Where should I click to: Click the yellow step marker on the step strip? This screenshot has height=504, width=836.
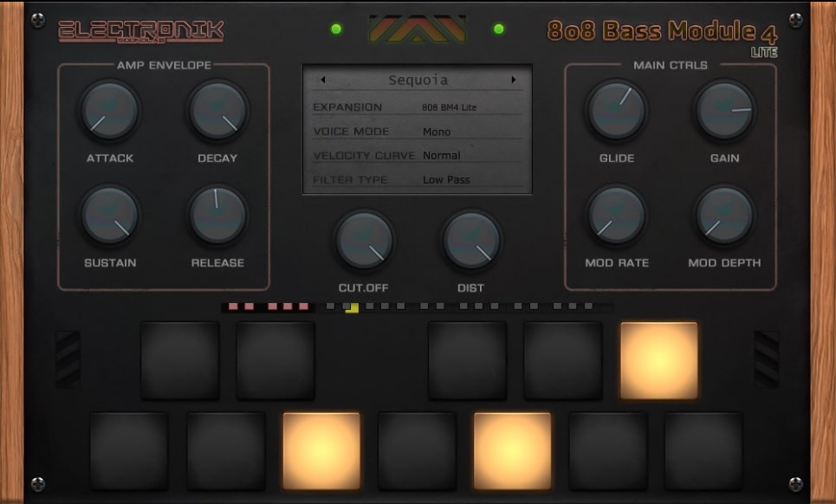click(351, 307)
